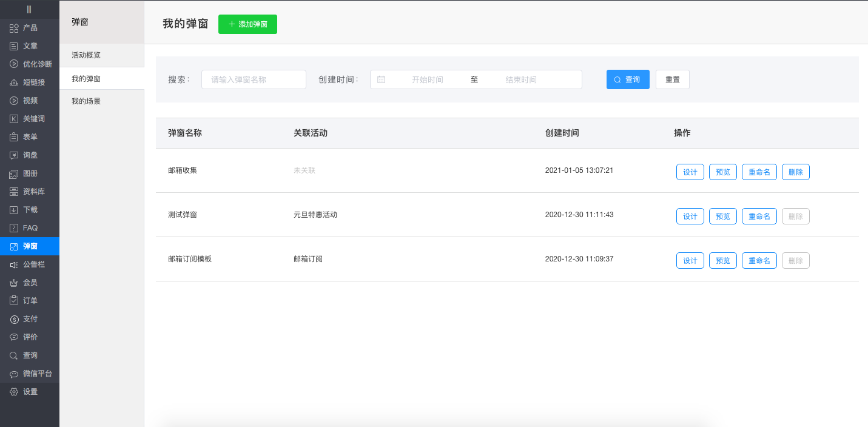The width and height of the screenshot is (868, 427).
Task: Open the Settings (设置) gear icon
Action: click(x=14, y=392)
